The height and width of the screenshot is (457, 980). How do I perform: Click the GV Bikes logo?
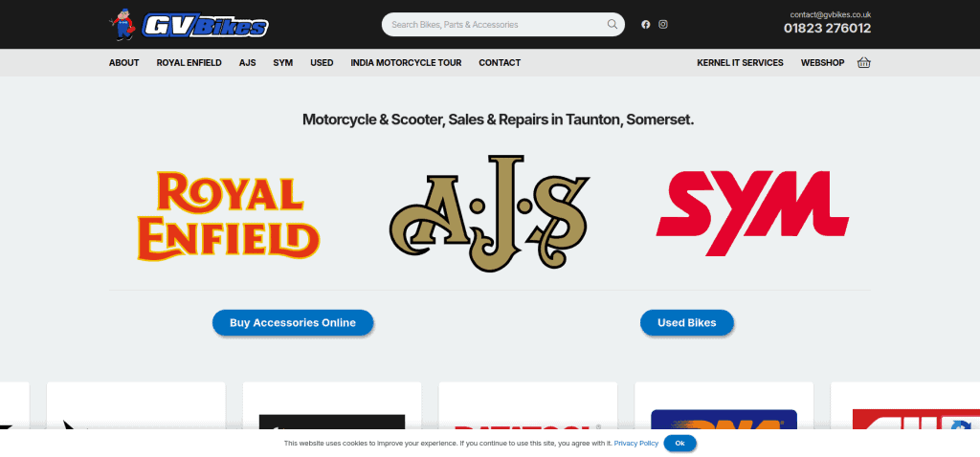(189, 24)
